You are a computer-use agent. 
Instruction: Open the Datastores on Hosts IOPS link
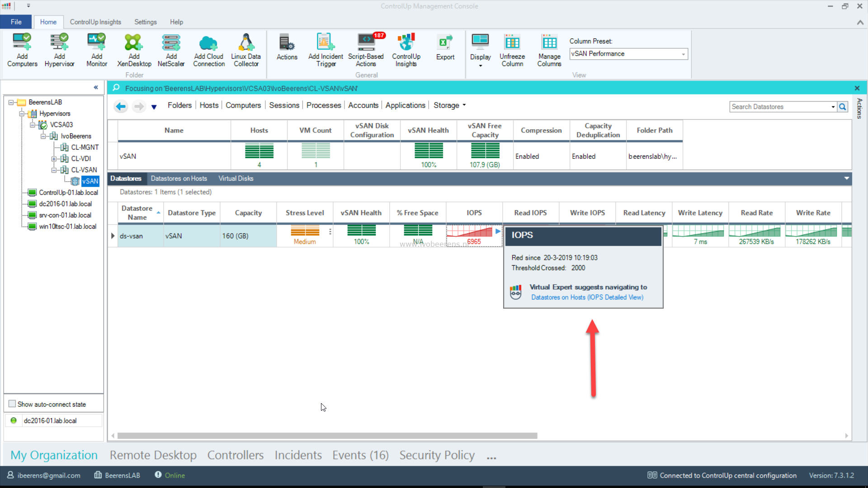tap(587, 297)
